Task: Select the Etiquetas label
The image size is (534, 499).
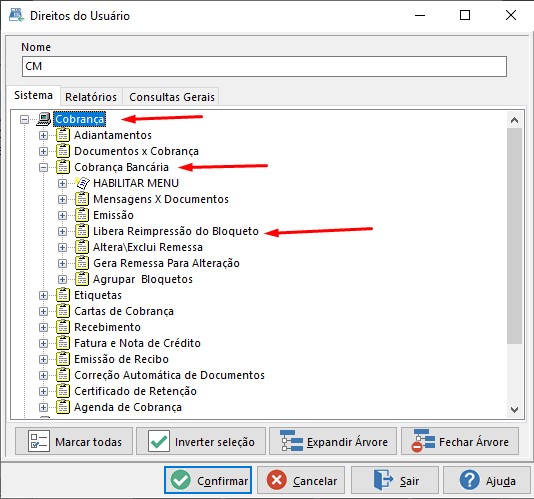Action: [x=98, y=295]
